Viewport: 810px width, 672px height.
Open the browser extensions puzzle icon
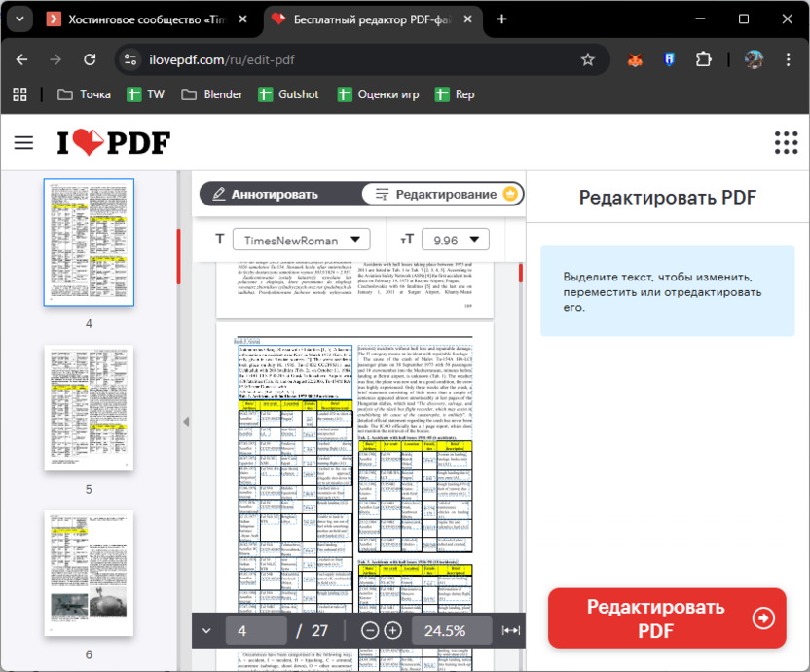pyautogui.click(x=704, y=59)
